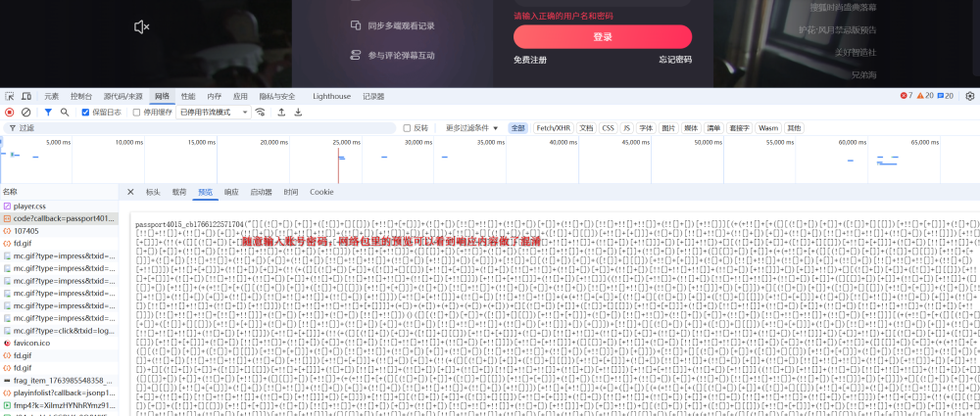Toggle the 其他 other type filter
Image resolution: width=980 pixels, height=416 pixels.
pyautogui.click(x=794, y=128)
